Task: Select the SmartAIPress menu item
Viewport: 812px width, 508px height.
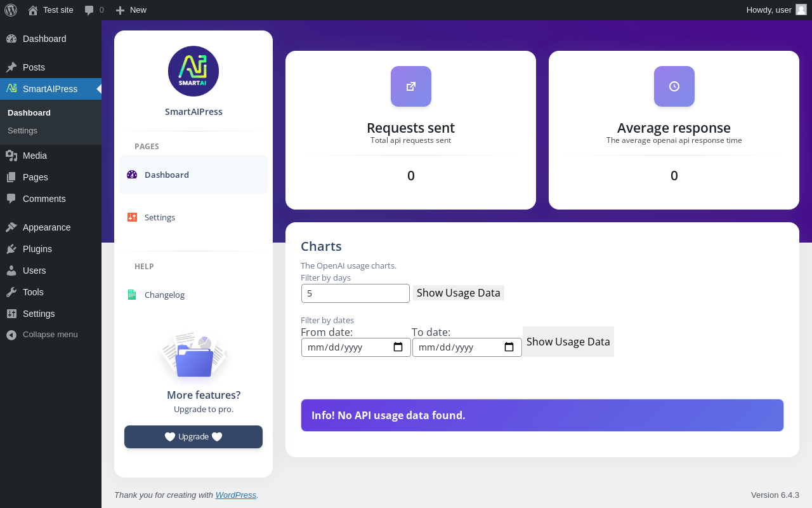Action: 51,89
